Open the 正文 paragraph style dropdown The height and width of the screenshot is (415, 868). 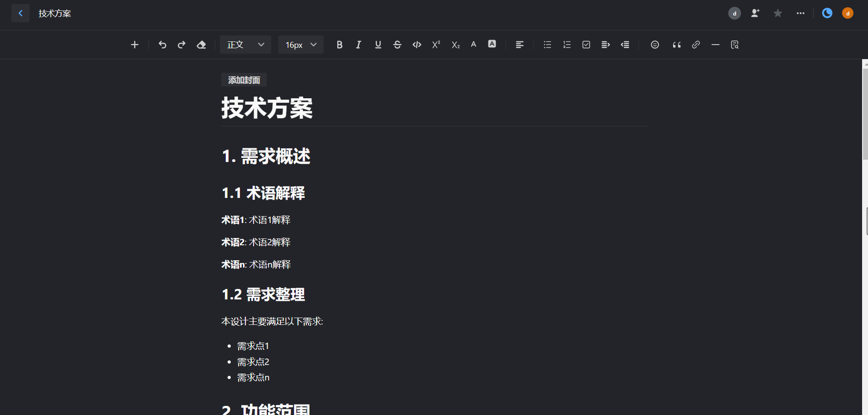[245, 44]
